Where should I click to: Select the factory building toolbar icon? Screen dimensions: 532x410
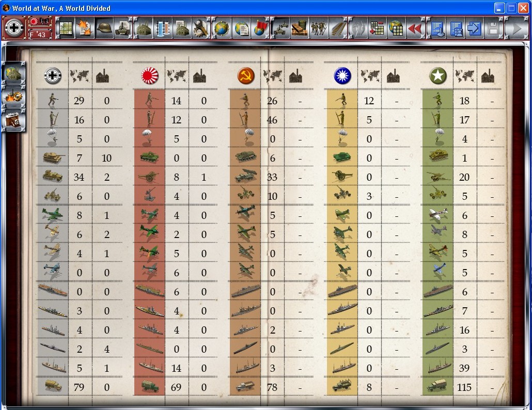point(143,28)
